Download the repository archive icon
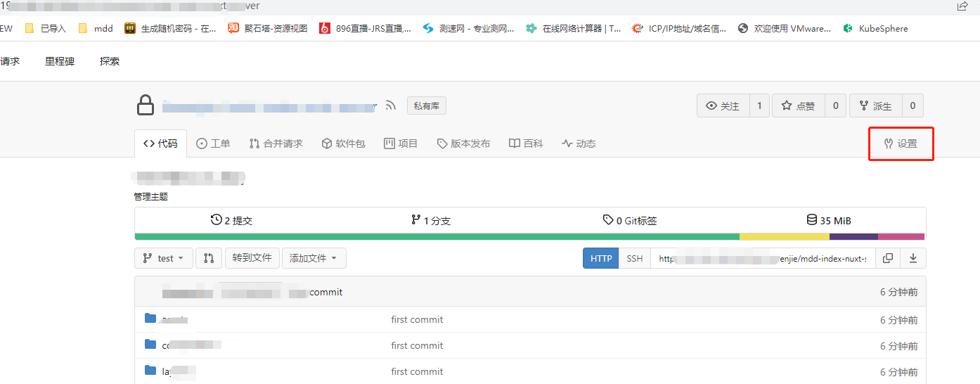 coord(913,258)
